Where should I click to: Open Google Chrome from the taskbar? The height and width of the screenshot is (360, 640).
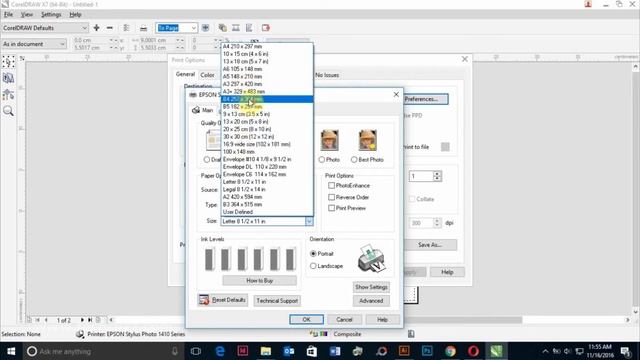pos(450,351)
